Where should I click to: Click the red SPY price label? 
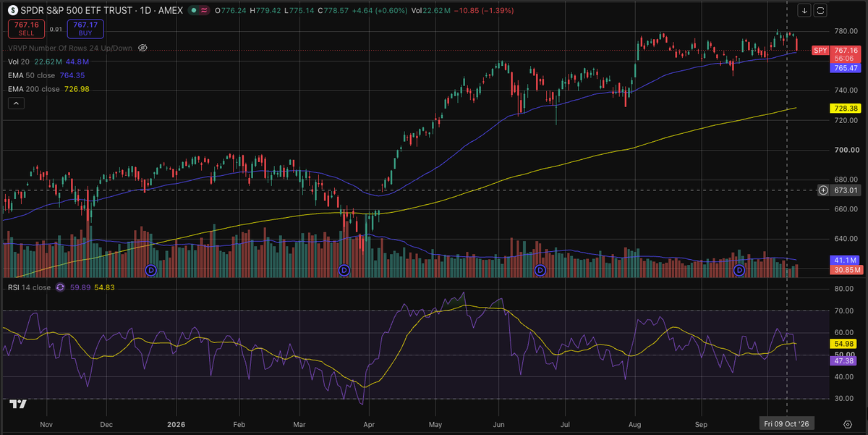pyautogui.click(x=820, y=50)
